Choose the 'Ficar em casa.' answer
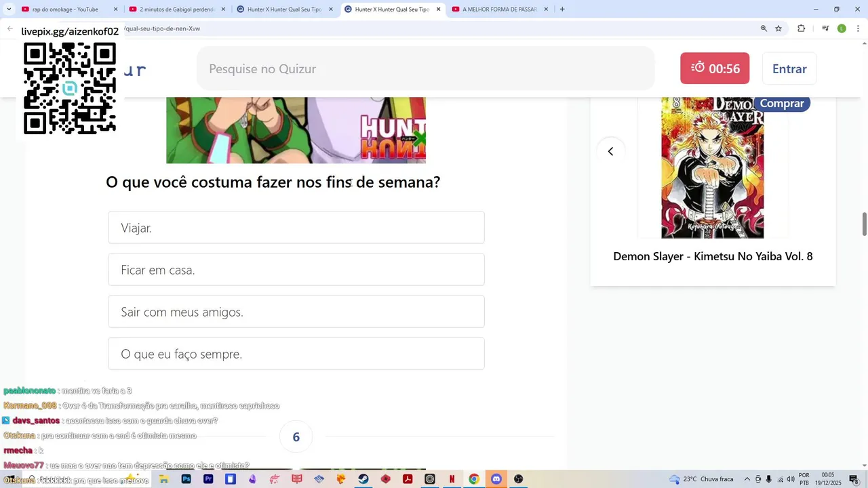 [x=296, y=270]
